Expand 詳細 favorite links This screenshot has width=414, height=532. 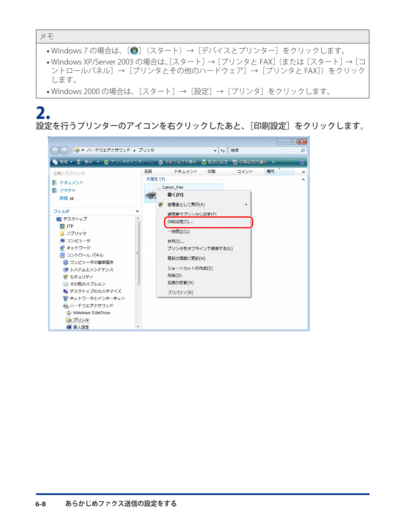point(67,198)
